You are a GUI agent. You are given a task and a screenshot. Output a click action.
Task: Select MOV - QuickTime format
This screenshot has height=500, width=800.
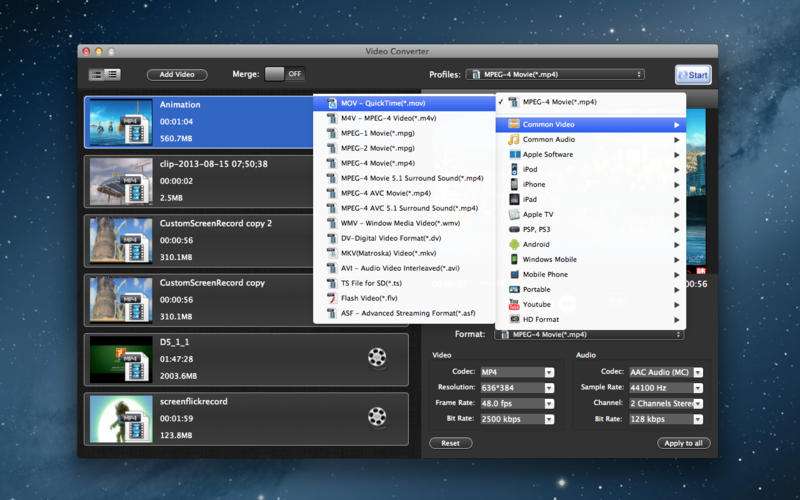[404, 103]
